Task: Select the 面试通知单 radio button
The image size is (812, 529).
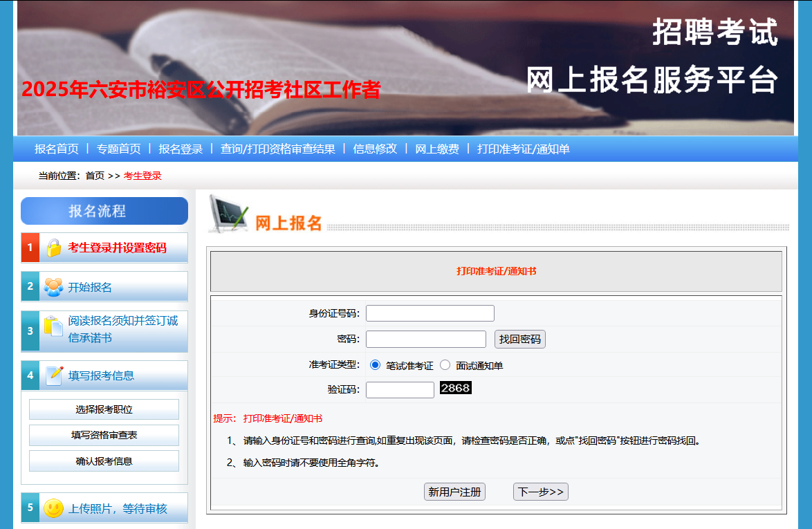Action: tap(445, 365)
